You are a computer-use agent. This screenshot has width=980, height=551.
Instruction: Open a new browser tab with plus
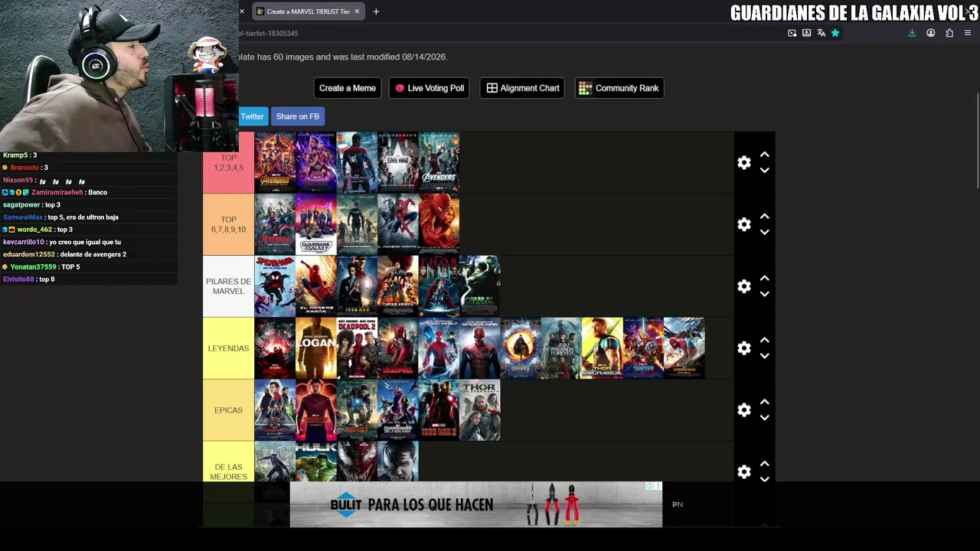coord(376,11)
